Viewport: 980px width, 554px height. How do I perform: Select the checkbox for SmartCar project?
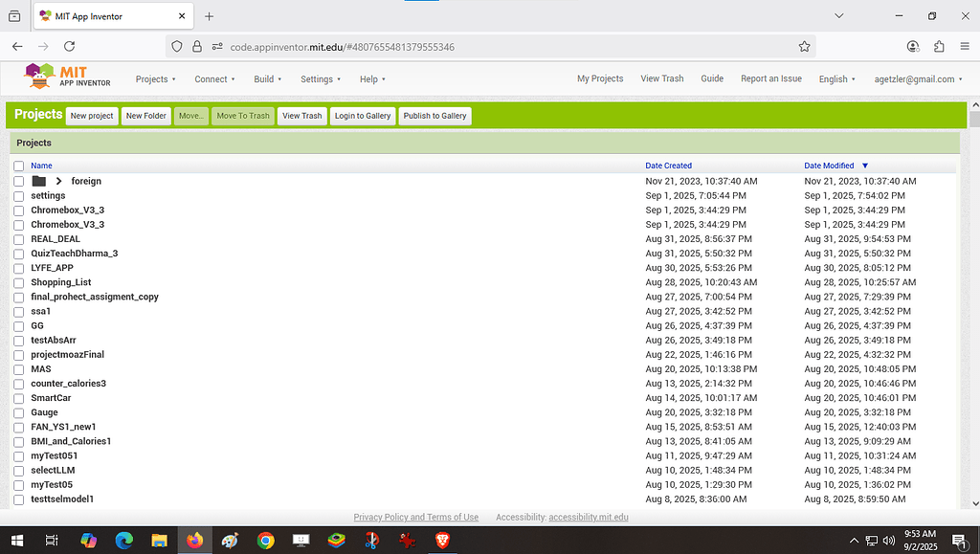click(x=18, y=398)
